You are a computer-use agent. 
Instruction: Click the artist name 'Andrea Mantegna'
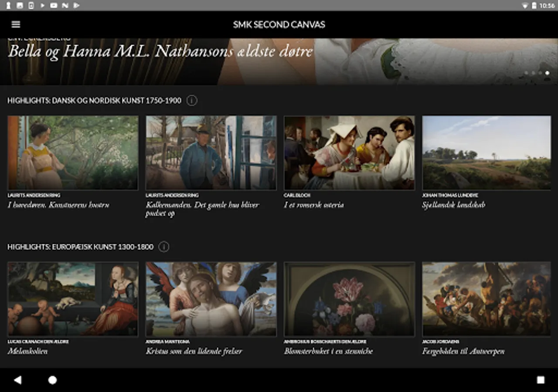[x=167, y=341]
